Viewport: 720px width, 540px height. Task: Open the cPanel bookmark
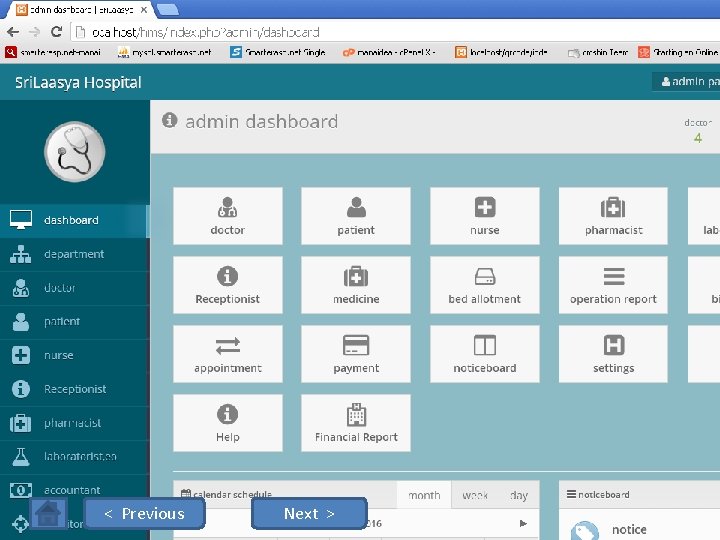(x=389, y=52)
